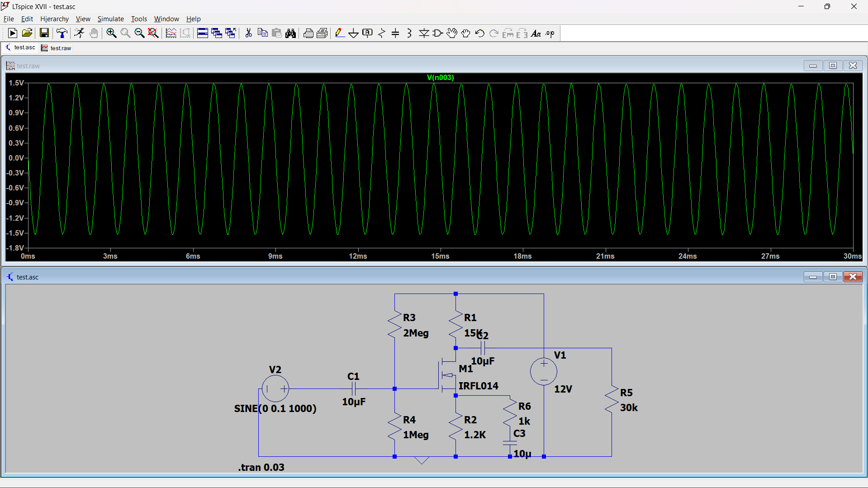868x488 pixels.
Task: Select the Drag closed-hand tool
Action: click(466, 33)
